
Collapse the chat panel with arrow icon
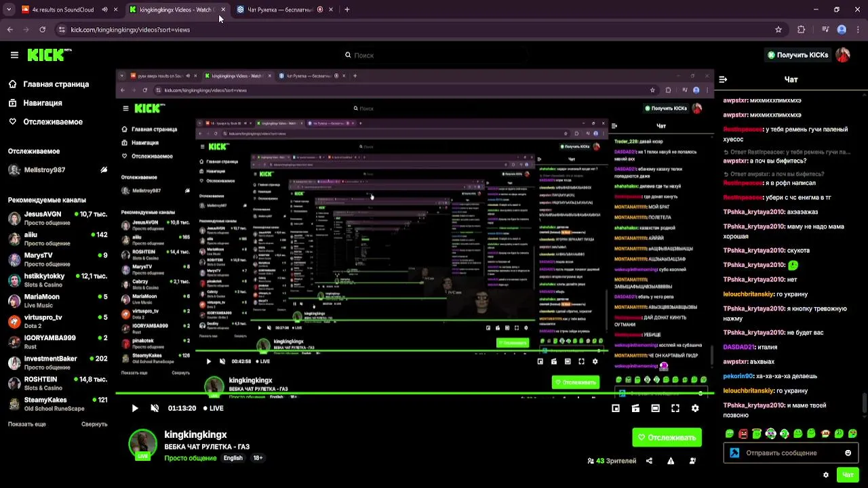click(723, 79)
